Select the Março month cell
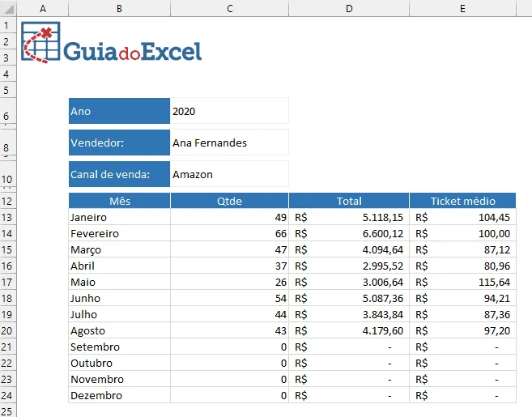Image resolution: width=532 pixels, height=417 pixels. 119,249
